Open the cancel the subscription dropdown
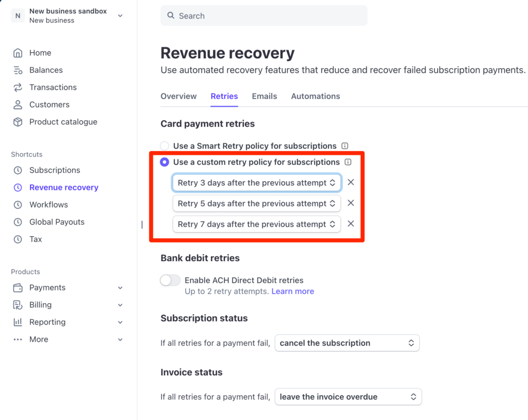 [x=346, y=343]
